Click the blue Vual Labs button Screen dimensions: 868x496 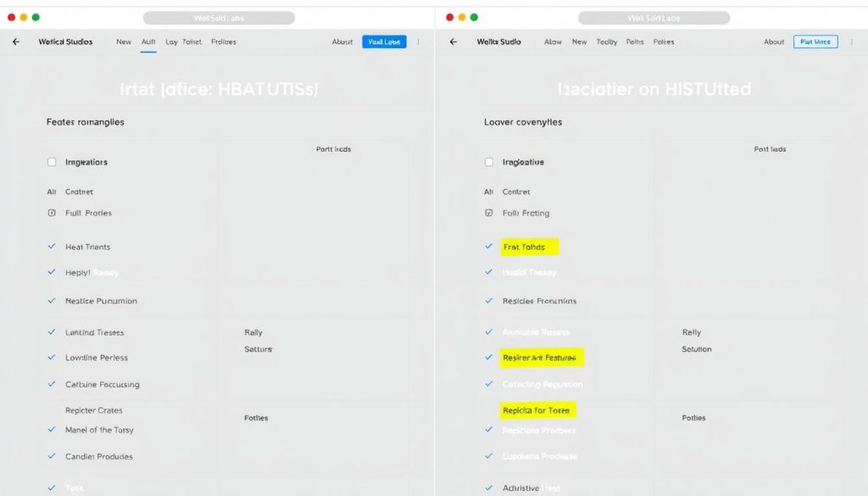point(383,41)
